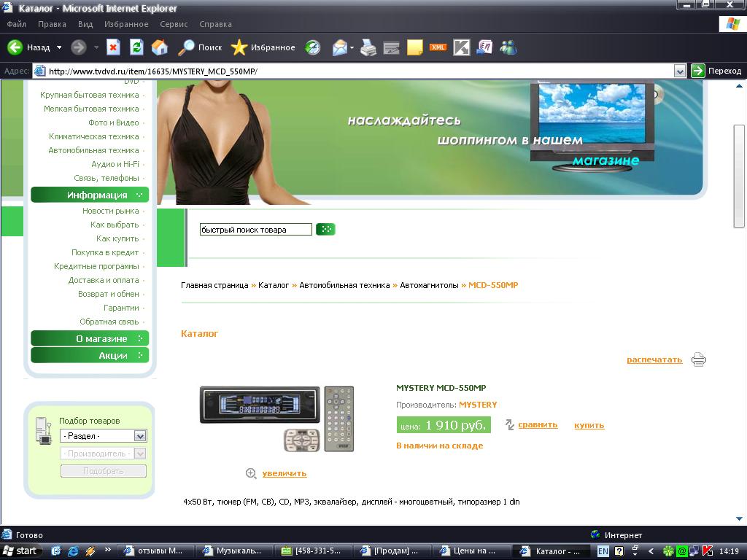Open the Избранное menu in menu bar
747x560 pixels.
tap(126, 24)
